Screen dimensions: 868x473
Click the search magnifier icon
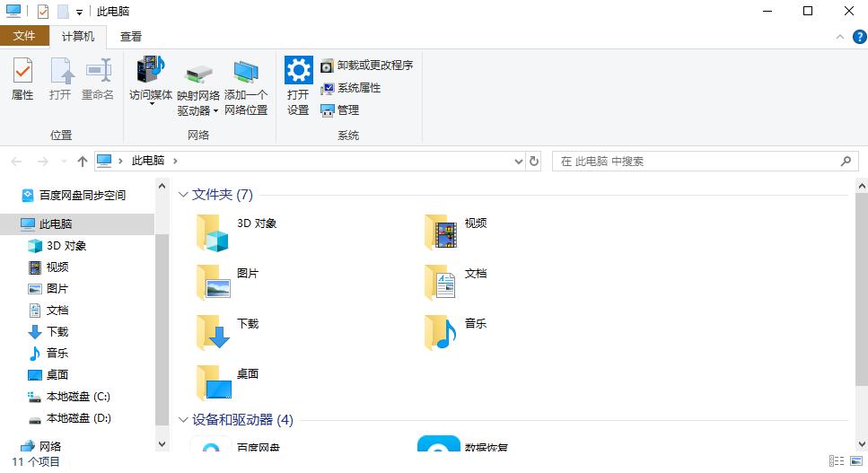(846, 161)
